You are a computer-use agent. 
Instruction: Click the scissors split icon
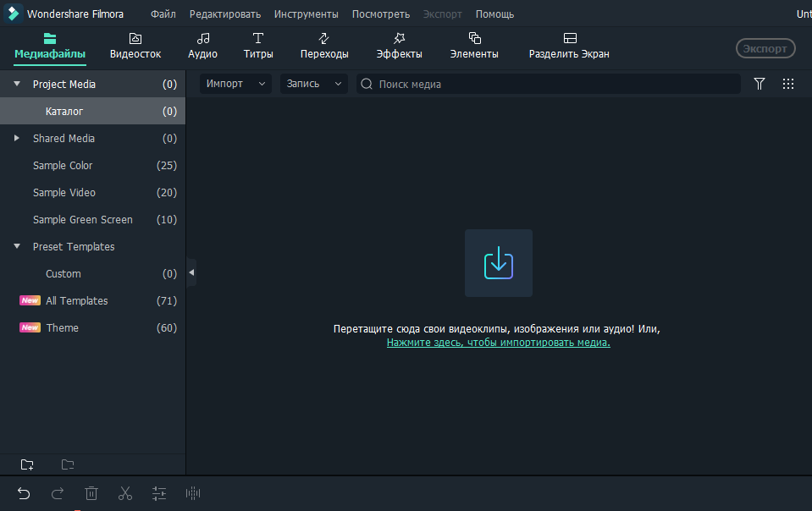tap(125, 493)
